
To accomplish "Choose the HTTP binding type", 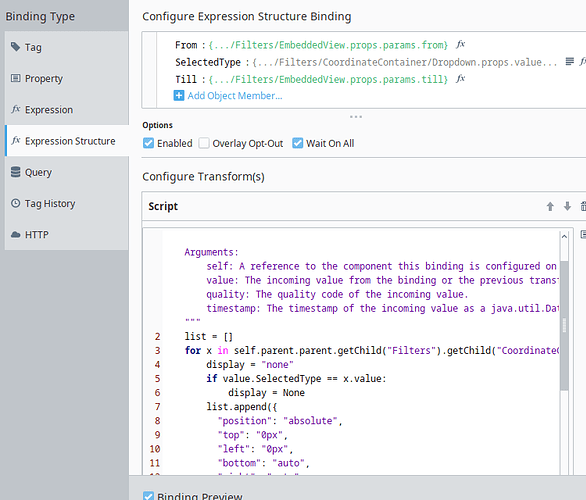I will click(x=67, y=235).
